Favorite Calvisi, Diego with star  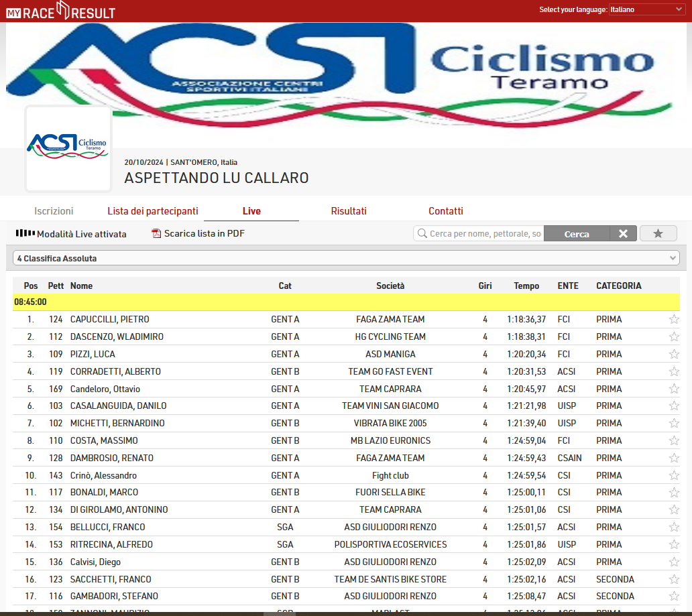[674, 562]
